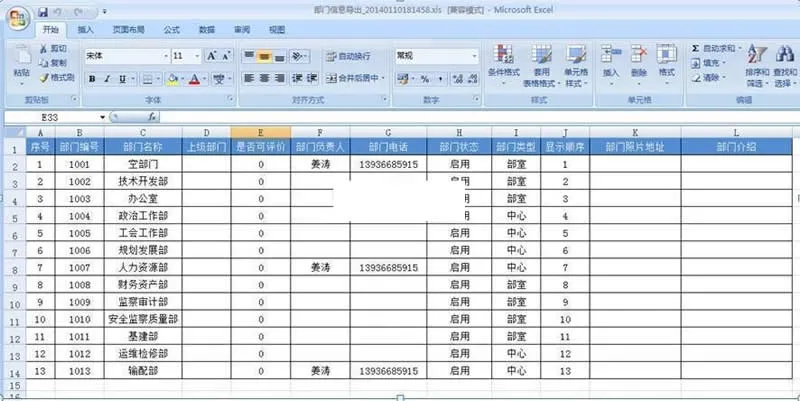Open the 数字 group dialog launcher
Viewport: 800px width, 401px height.
pos(477,99)
